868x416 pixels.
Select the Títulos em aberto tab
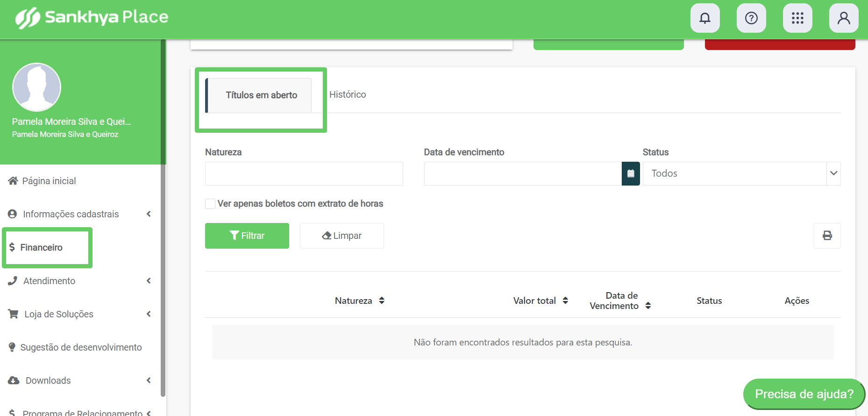click(258, 95)
